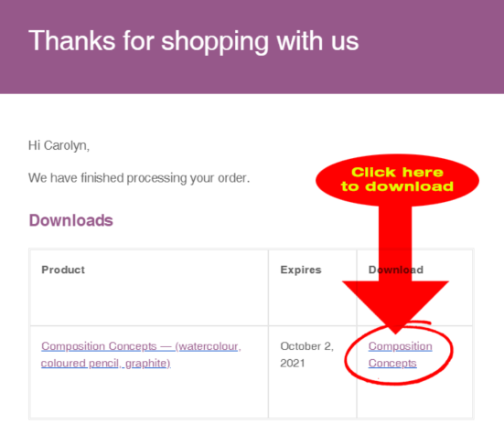The image size is (504, 434).
Task: Open the Composition Concepts download link
Action: (400, 355)
